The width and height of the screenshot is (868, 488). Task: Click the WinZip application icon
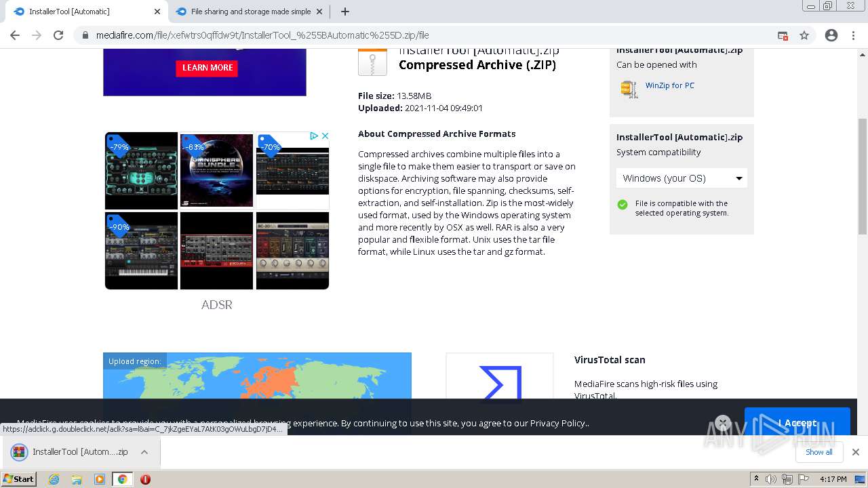629,89
